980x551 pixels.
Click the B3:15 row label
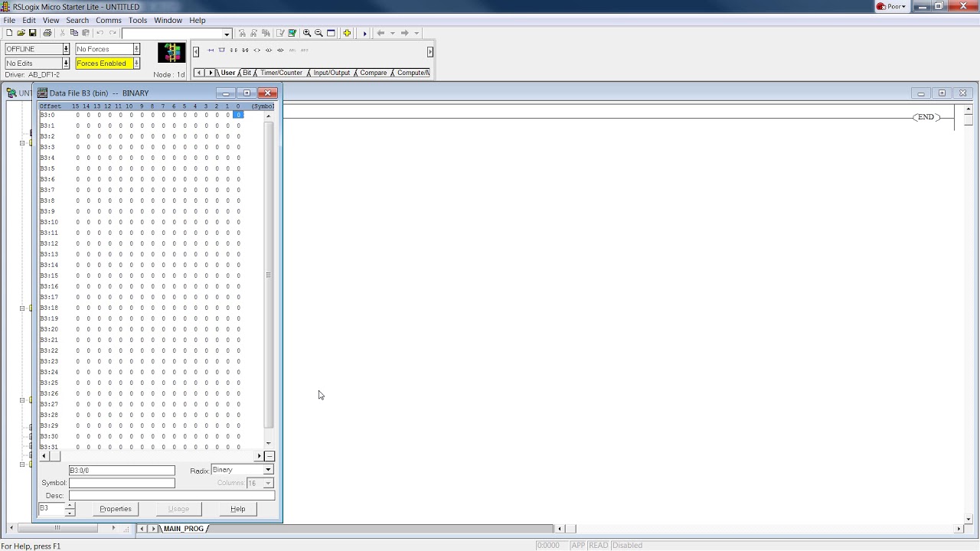click(x=49, y=275)
